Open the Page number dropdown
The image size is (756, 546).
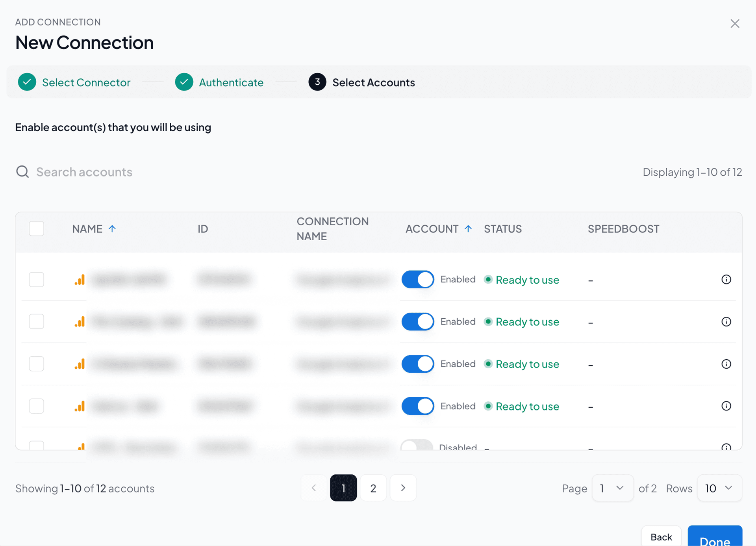tap(613, 488)
